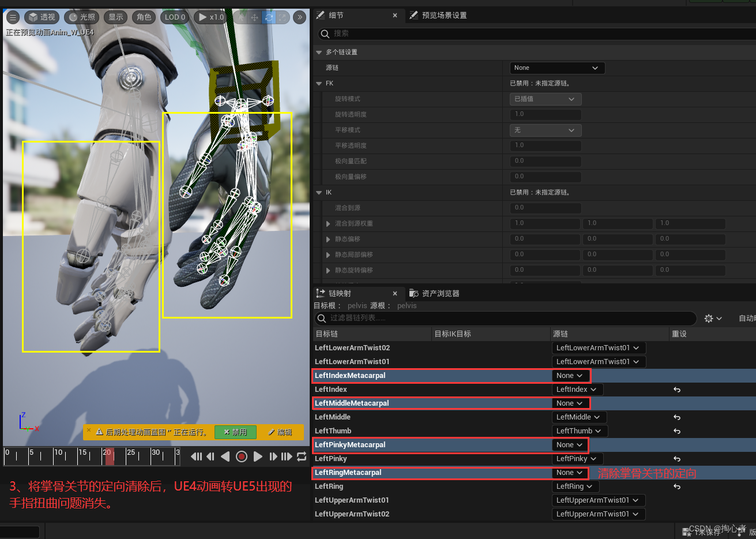Screen dimensions: 756x539
Task: Change the LOD 0 setting
Action: click(x=174, y=17)
